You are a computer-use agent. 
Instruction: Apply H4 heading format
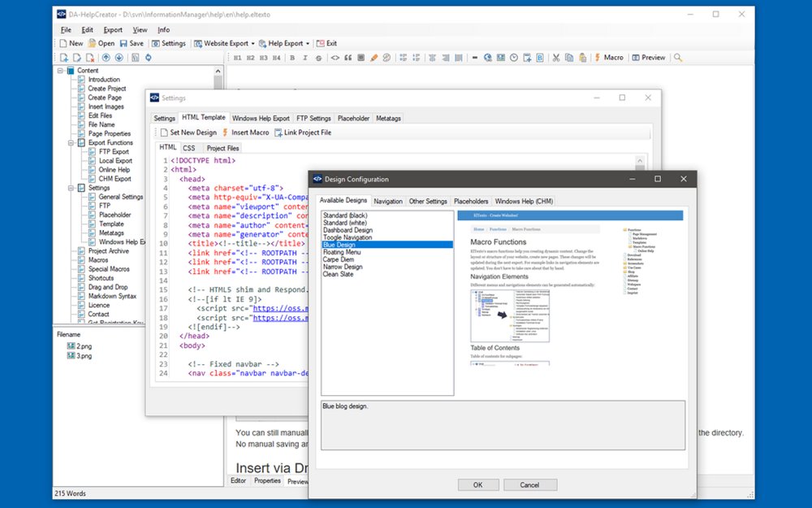pos(276,58)
